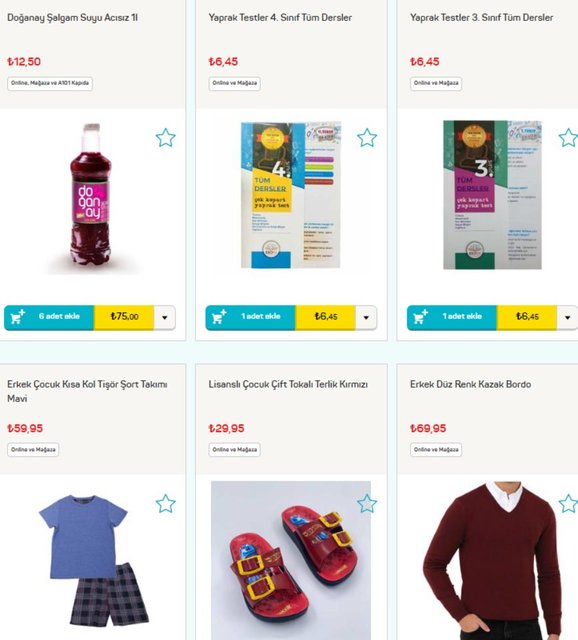Open Erkek Düz Renk Kazak Bordo title
The image size is (578, 640).
[x=470, y=384]
